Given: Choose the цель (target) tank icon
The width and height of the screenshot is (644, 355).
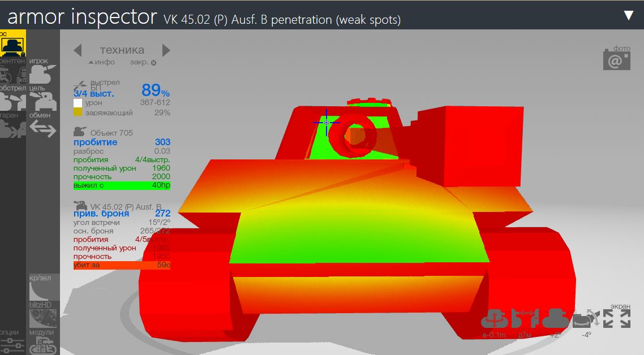Looking at the screenshot, I should tap(42, 98).
